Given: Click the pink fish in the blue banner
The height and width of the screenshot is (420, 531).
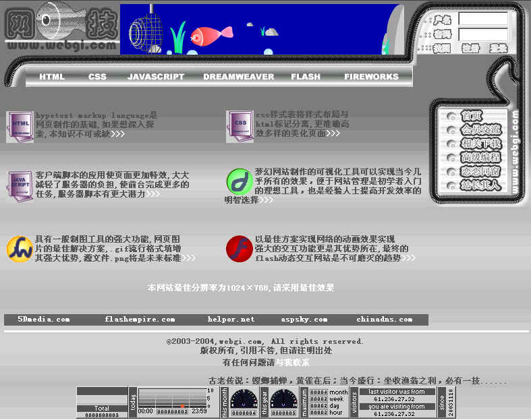Looking at the screenshot, I should pyautogui.click(x=211, y=35).
